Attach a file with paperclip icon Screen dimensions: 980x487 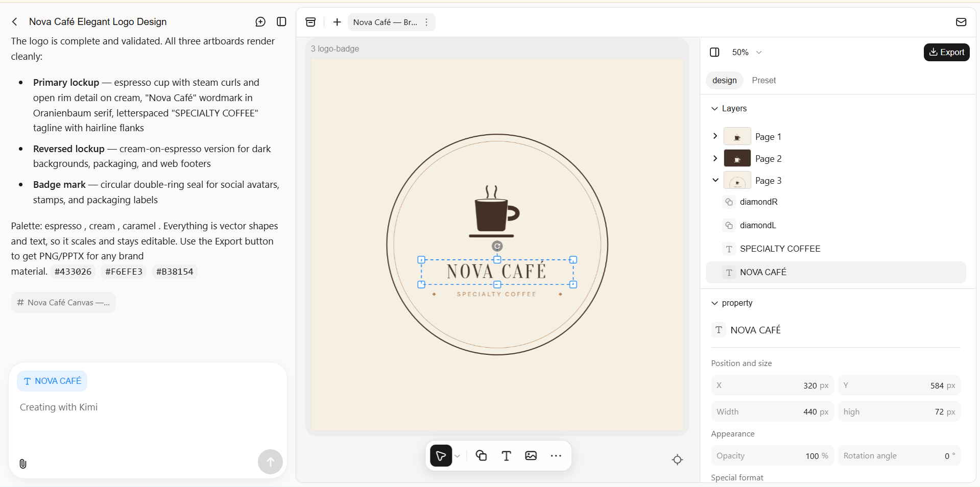pyautogui.click(x=23, y=464)
